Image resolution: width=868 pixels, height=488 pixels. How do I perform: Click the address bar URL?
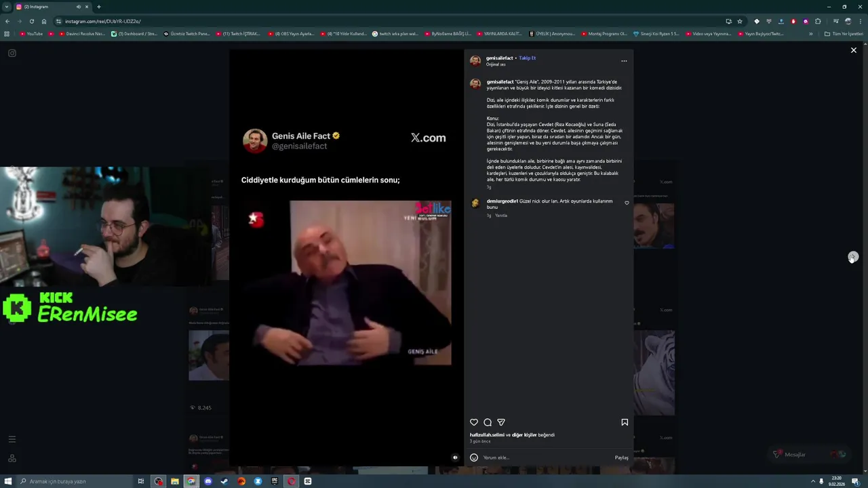(x=103, y=21)
